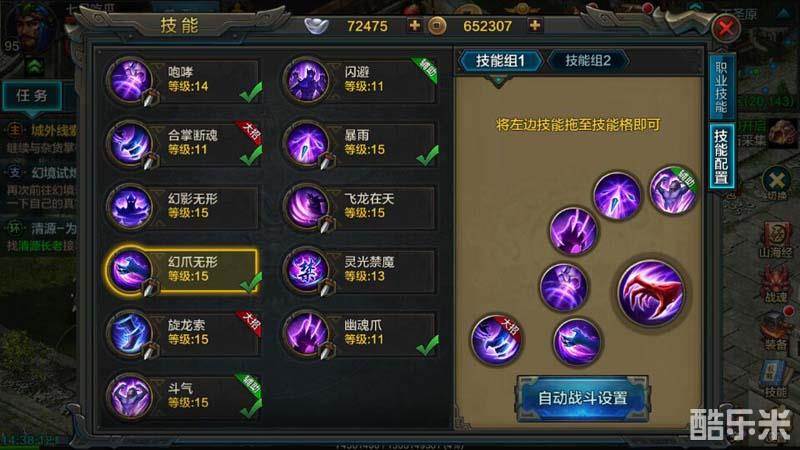Click the 任务 quest button
The width and height of the screenshot is (800, 450).
point(32,95)
